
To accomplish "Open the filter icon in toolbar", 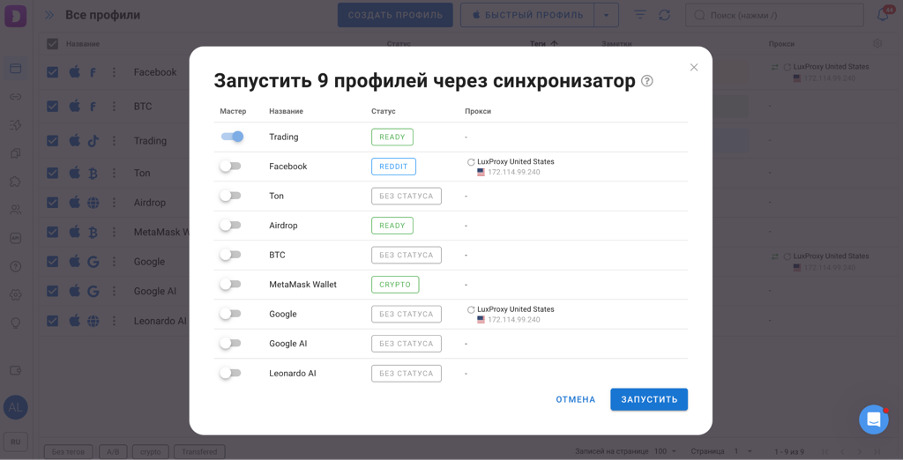I will [640, 15].
